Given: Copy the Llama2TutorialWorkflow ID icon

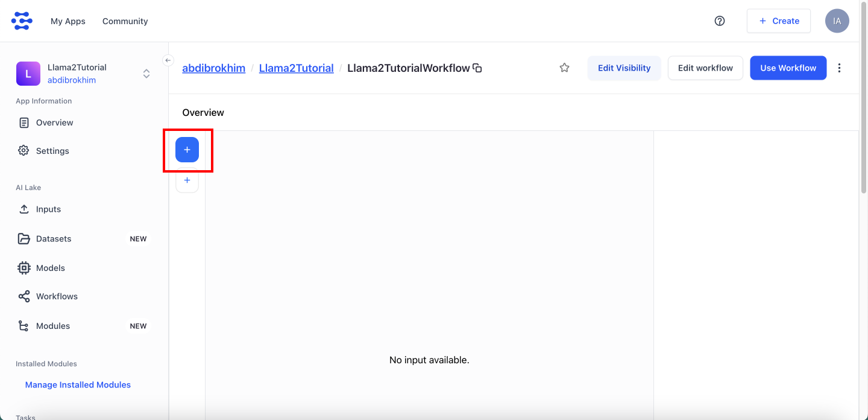Looking at the screenshot, I should 477,68.
